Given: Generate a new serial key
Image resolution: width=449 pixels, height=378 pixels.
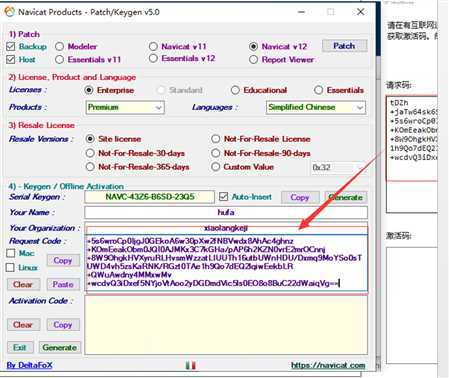Looking at the screenshot, I should pos(346,197).
